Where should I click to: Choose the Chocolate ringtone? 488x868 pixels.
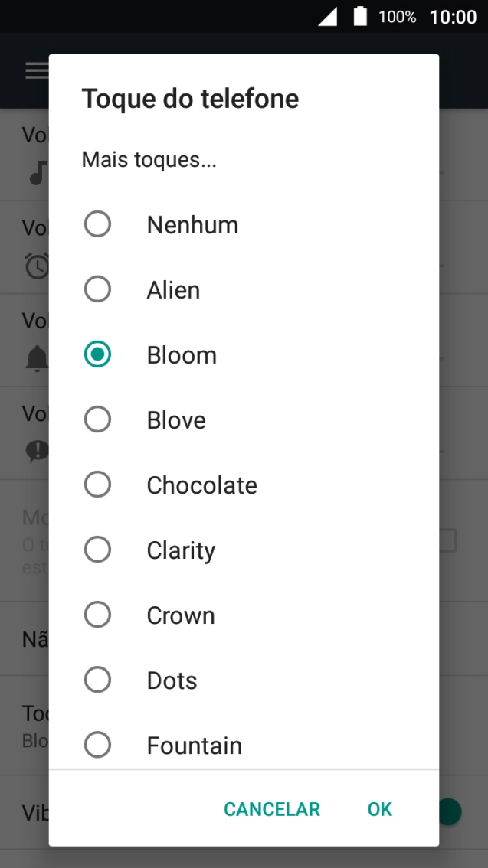244,485
